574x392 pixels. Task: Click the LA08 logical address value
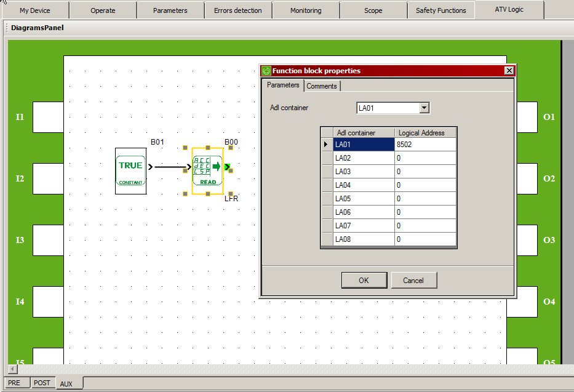point(426,239)
